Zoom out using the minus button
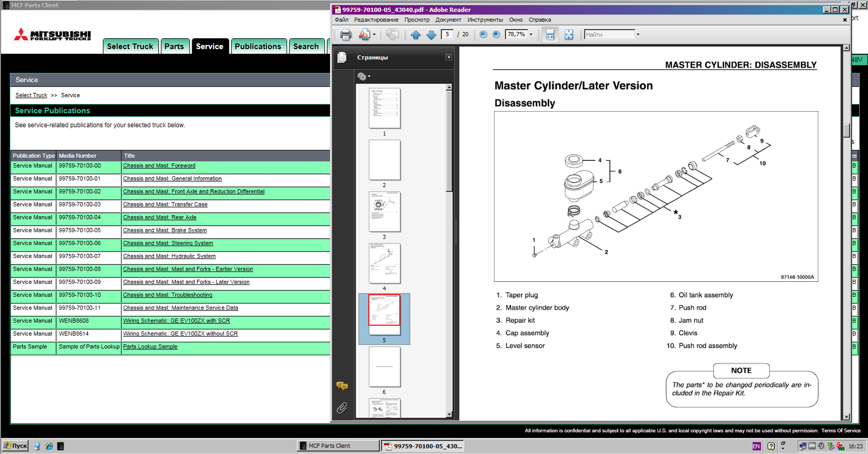868x454 pixels. (483, 35)
